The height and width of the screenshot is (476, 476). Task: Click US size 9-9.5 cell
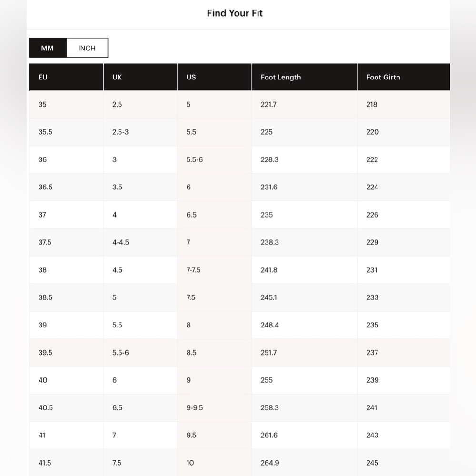tap(215, 408)
